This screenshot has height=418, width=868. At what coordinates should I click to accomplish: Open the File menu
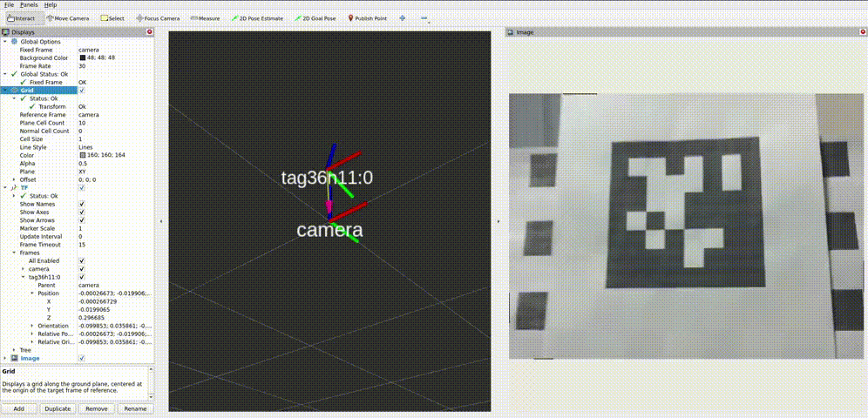[10, 4]
